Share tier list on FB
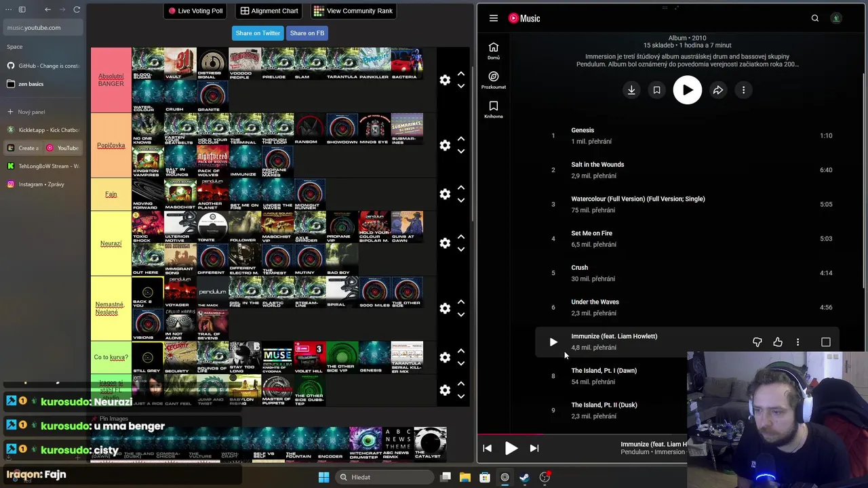Viewport: 868px width, 488px height. click(307, 33)
